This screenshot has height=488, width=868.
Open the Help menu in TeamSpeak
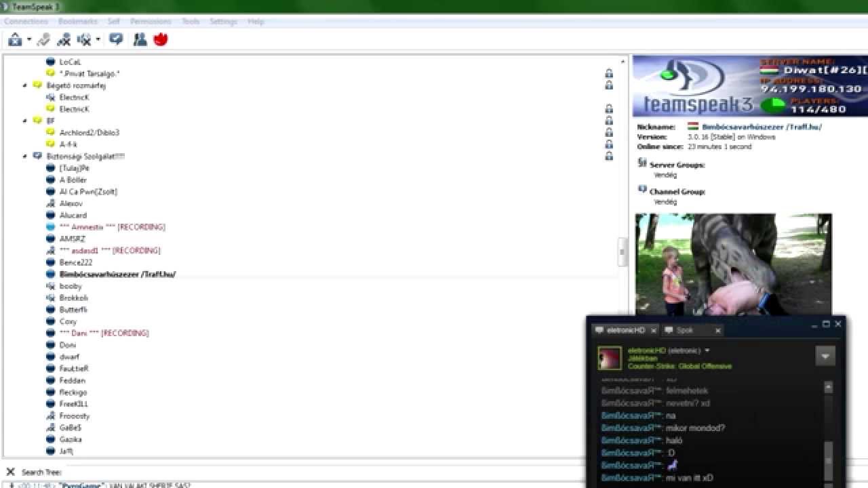coord(256,22)
